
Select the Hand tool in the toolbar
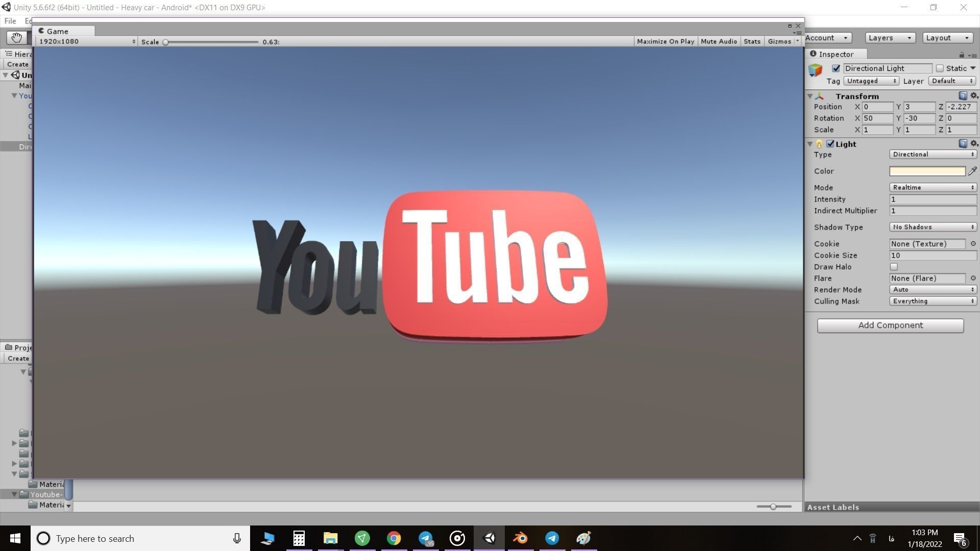point(16,37)
